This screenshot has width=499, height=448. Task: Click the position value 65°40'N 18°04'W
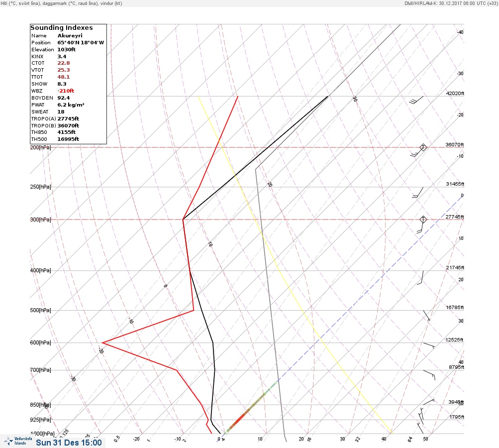(81, 43)
